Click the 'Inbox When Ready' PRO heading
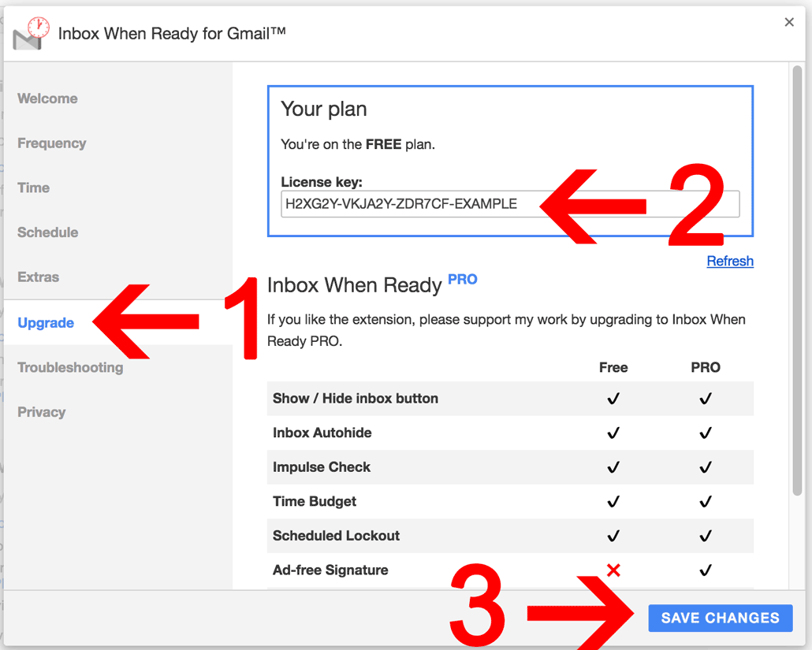Screen dimensions: 812x650 coord(354,285)
